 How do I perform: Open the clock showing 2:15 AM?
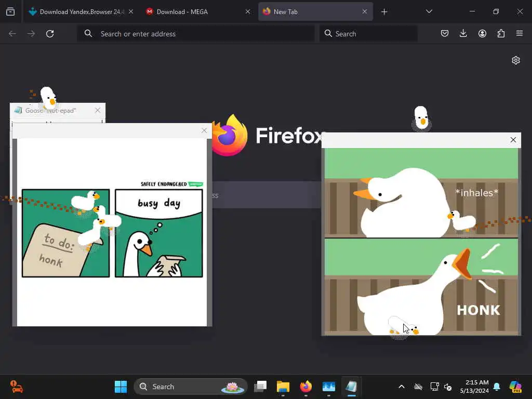(x=474, y=387)
